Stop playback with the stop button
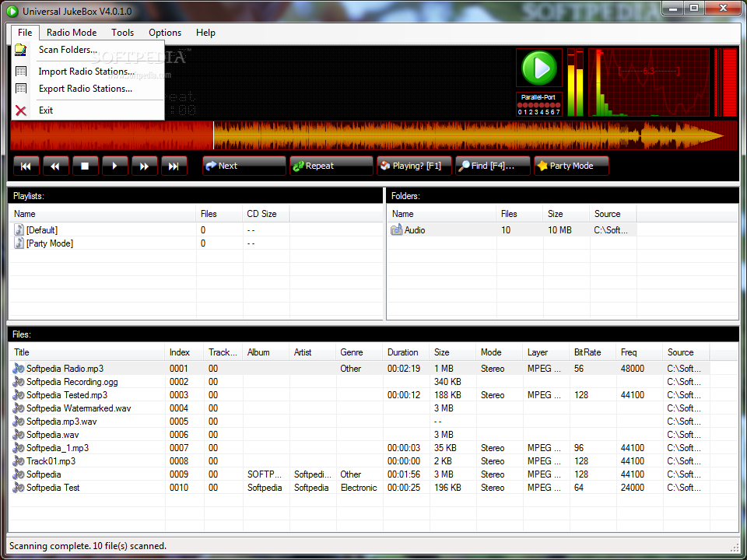 [x=86, y=166]
